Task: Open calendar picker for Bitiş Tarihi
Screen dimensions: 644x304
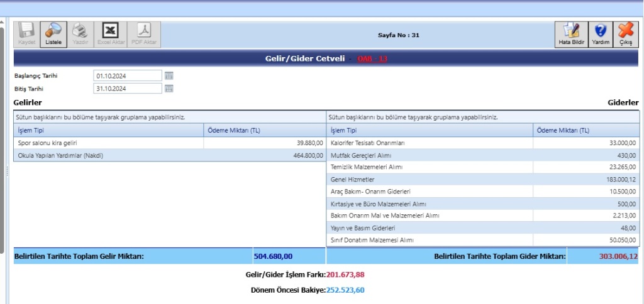Action: coord(169,89)
